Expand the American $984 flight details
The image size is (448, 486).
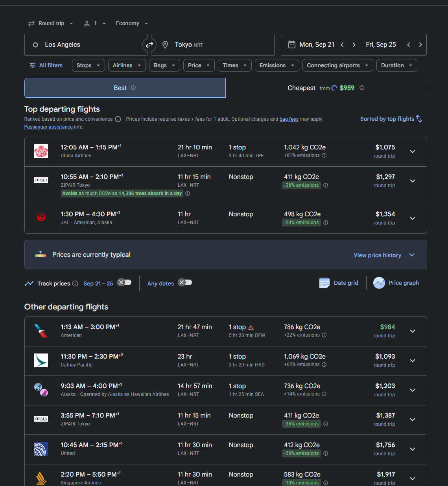[x=413, y=331]
